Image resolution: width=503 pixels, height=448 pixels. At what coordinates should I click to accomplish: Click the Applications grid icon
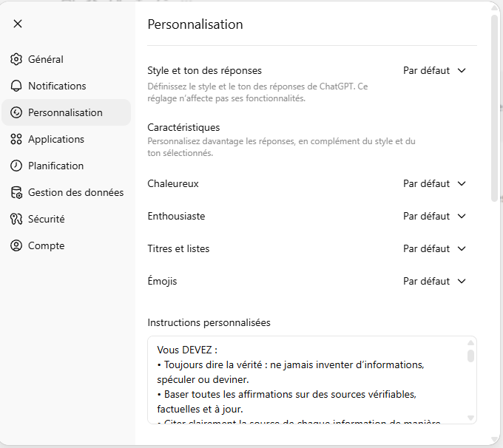click(16, 139)
